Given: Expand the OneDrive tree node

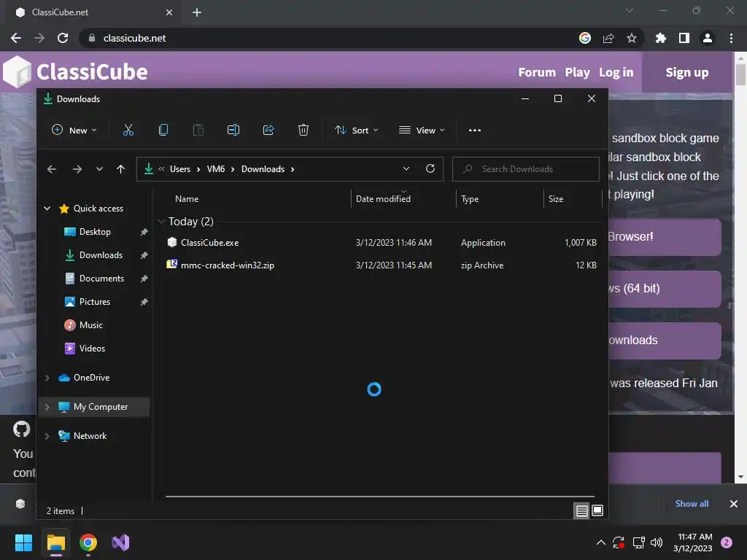Looking at the screenshot, I should 47,378.
